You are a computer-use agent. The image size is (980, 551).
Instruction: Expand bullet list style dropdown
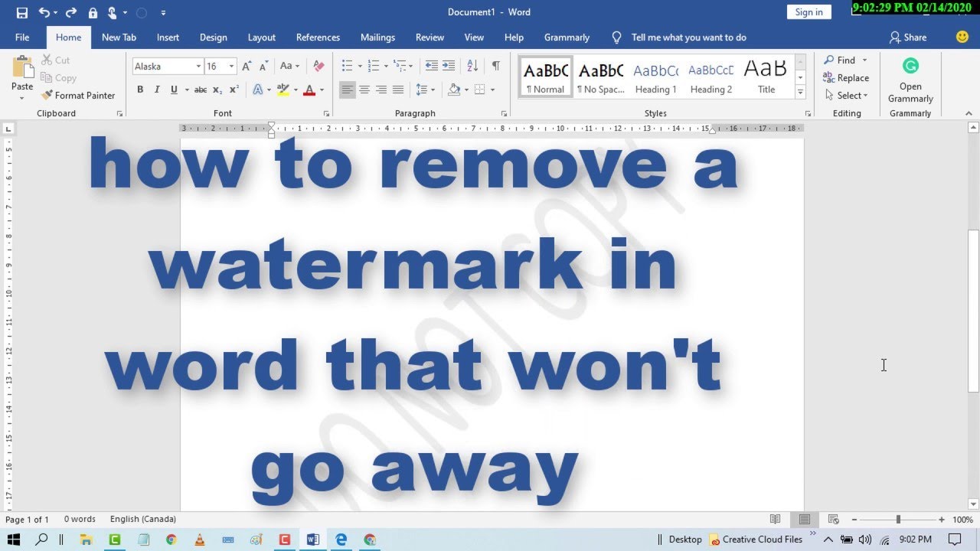(x=360, y=67)
